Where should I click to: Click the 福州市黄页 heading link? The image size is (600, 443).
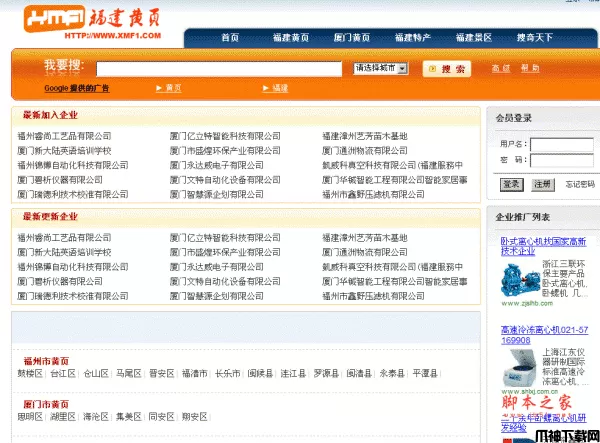coord(46,361)
